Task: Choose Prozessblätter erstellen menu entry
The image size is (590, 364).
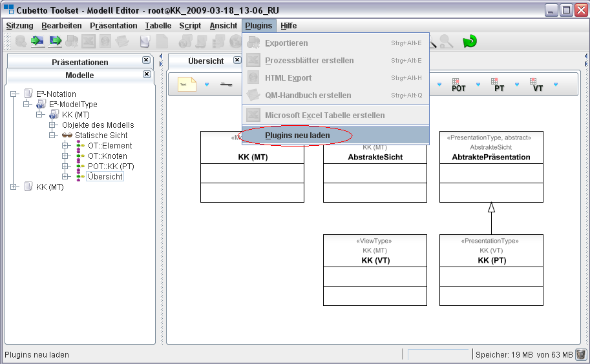Action: coord(335,61)
